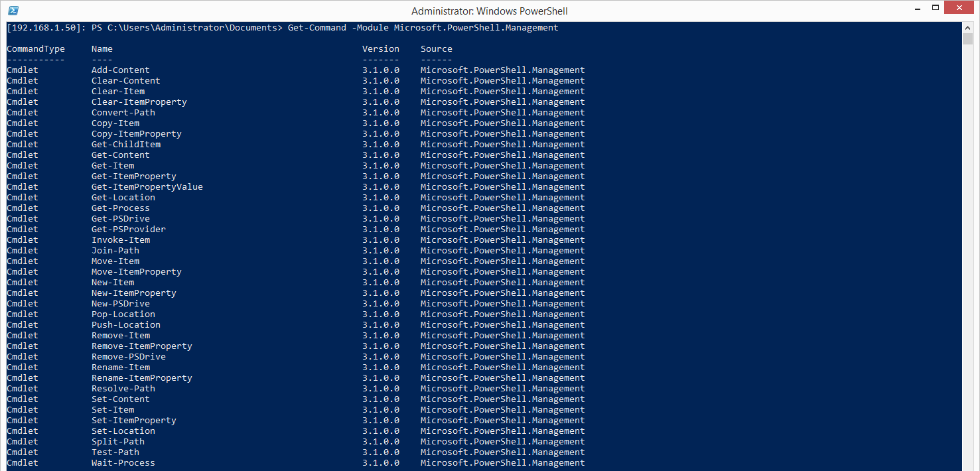The width and height of the screenshot is (980, 471).
Task: Click the 'Wait-Process' cmdlet name
Action: coord(123,463)
